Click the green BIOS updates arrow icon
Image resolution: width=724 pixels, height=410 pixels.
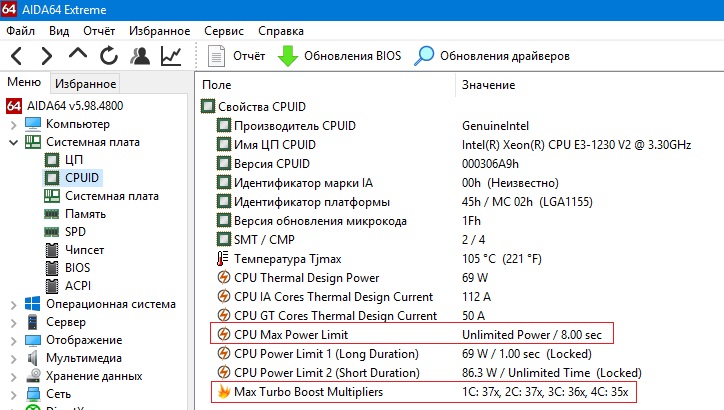(288, 56)
